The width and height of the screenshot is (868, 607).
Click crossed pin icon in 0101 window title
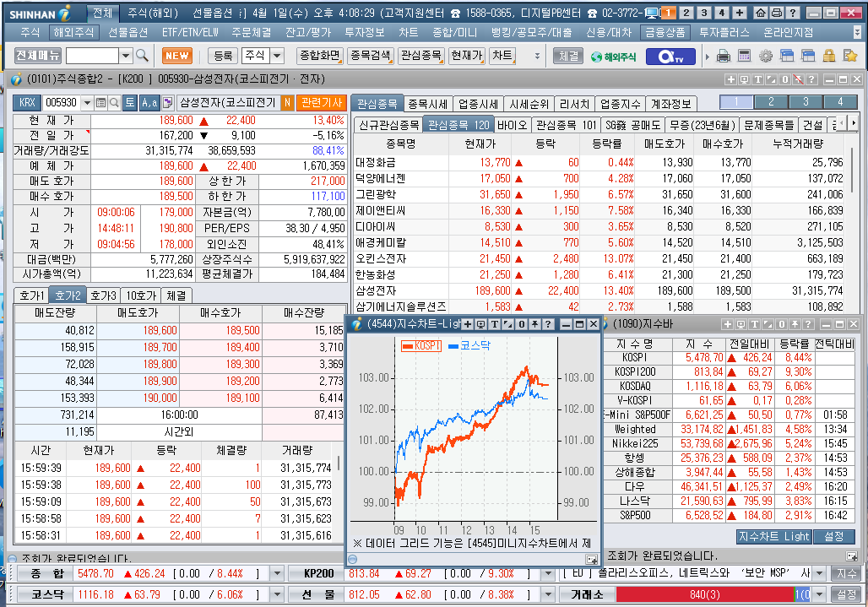[x=798, y=79]
